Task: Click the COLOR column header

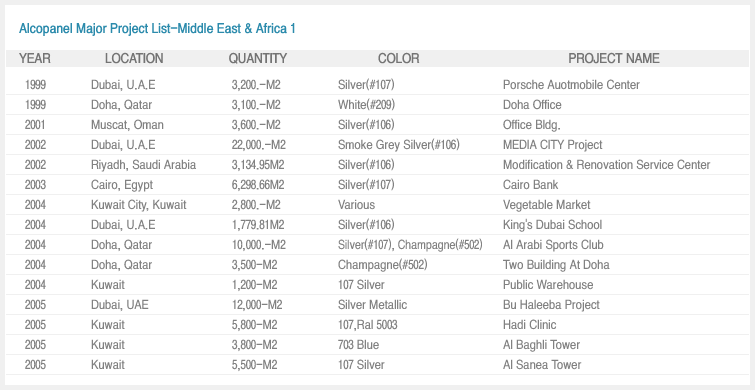Action: (399, 59)
